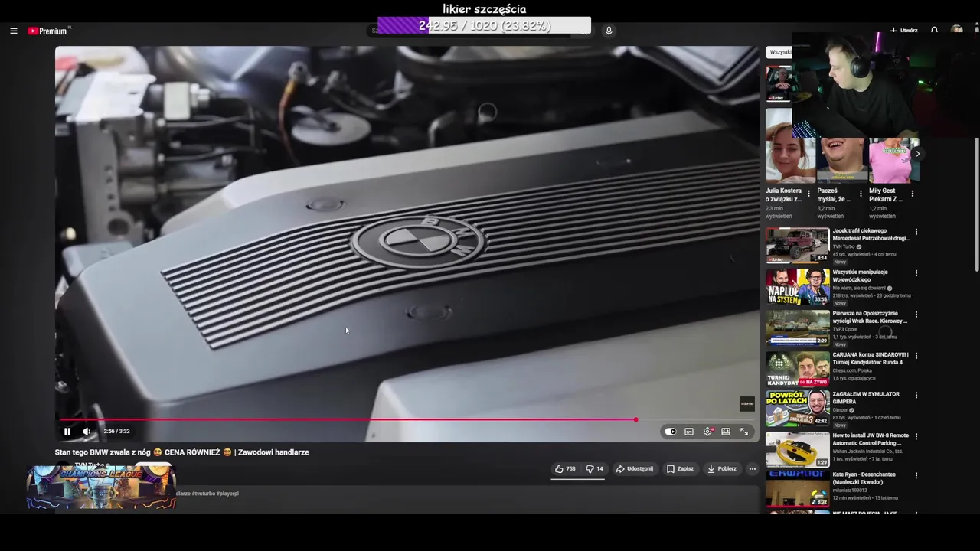The image size is (980, 551).
Task: Select the Wszystkie filter chip
Action: pos(779,52)
